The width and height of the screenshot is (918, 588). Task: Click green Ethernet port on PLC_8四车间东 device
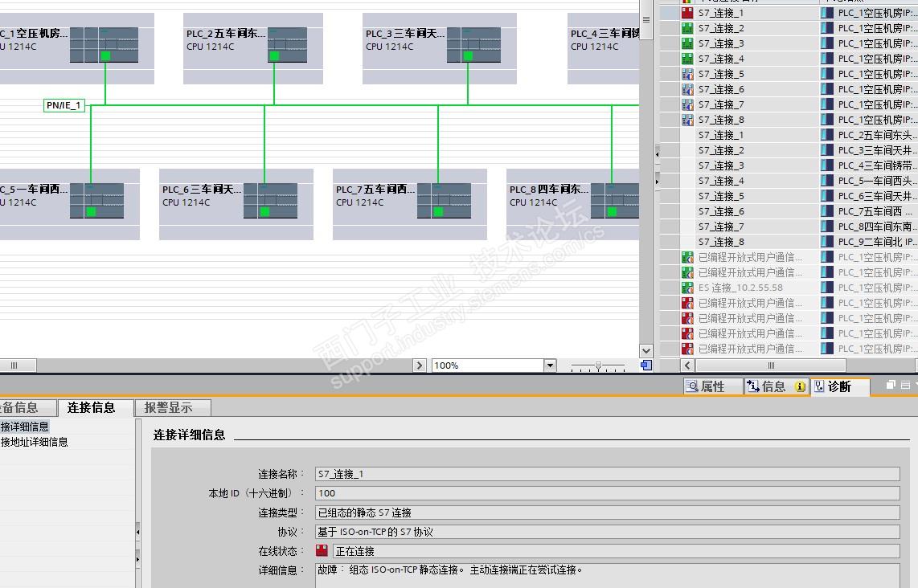(x=612, y=212)
